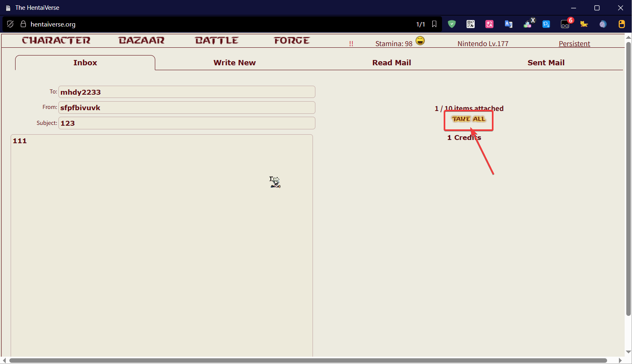632x364 pixels.
Task: Switch to the Write New tab
Action: tap(234, 62)
